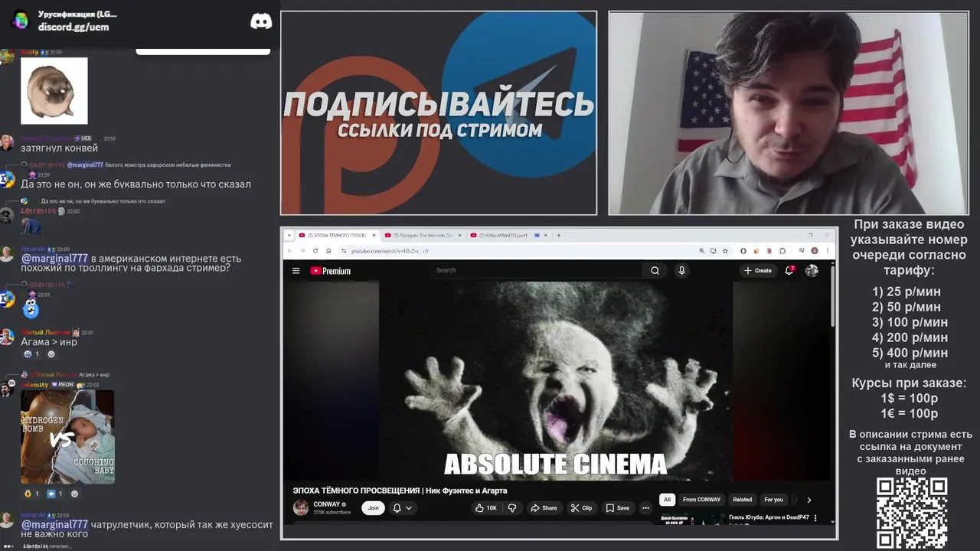Like the video with thumbs up
The image size is (980, 551).
[x=485, y=507]
